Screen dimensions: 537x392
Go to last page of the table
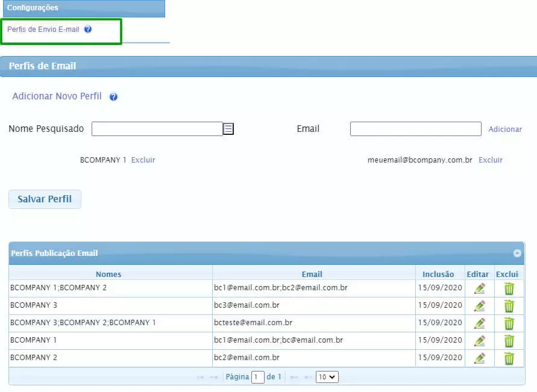[x=308, y=377]
